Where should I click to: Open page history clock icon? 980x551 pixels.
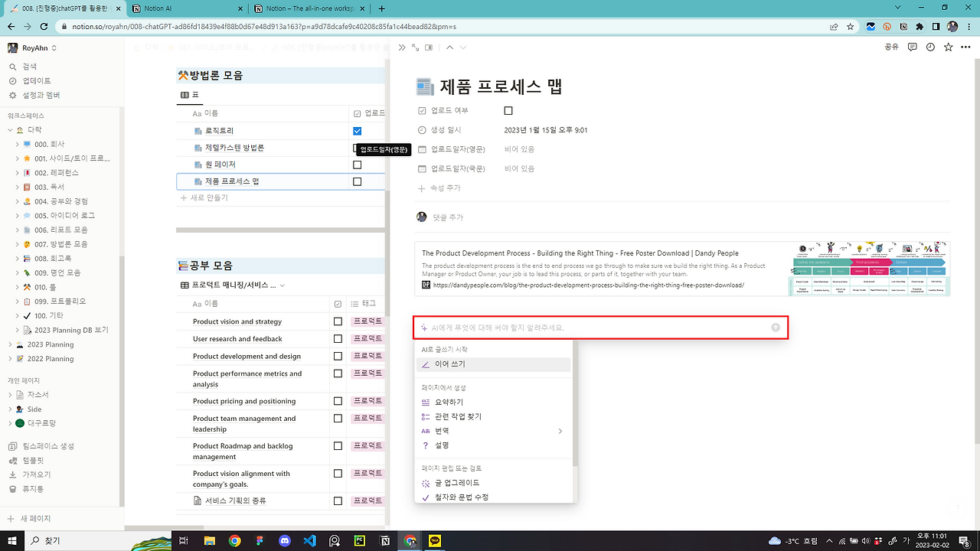tap(930, 47)
